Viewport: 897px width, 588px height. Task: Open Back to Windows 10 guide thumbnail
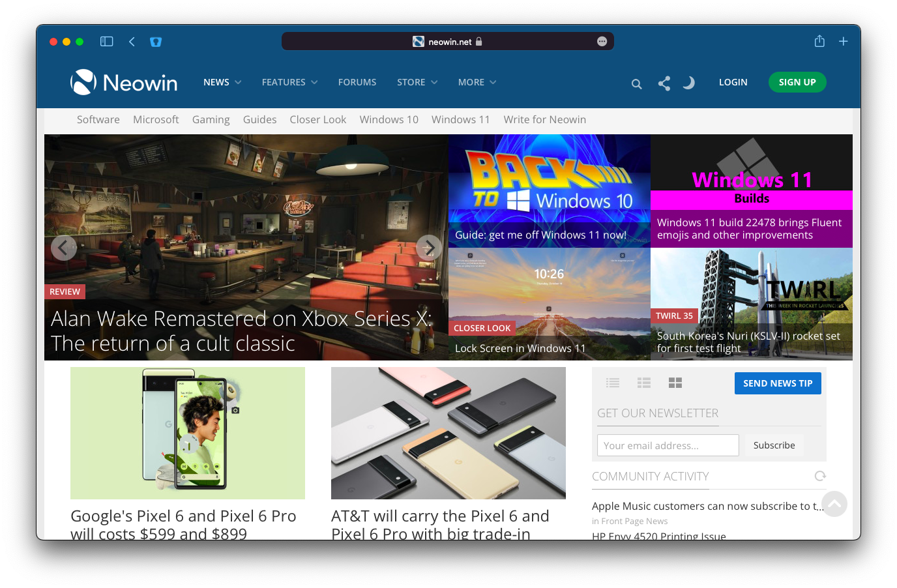(550, 191)
